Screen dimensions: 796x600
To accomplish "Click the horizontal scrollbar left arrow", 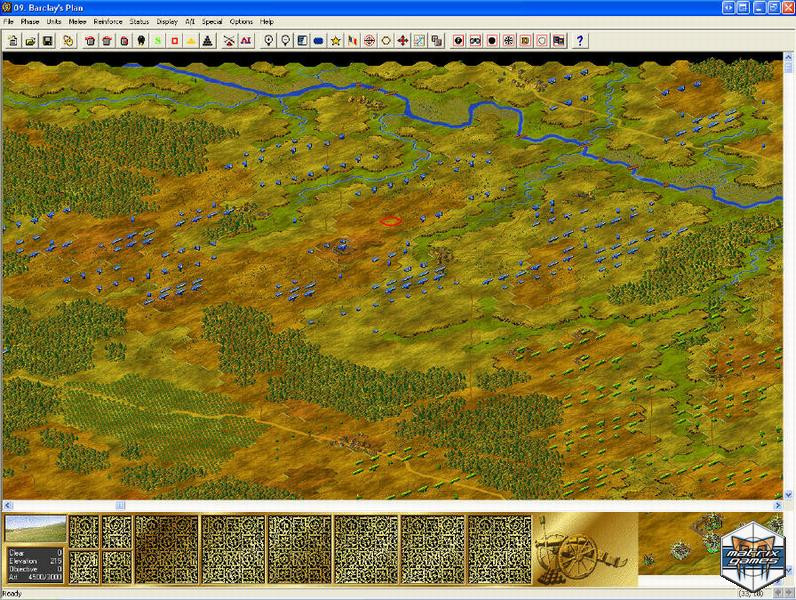I will coord(7,505).
